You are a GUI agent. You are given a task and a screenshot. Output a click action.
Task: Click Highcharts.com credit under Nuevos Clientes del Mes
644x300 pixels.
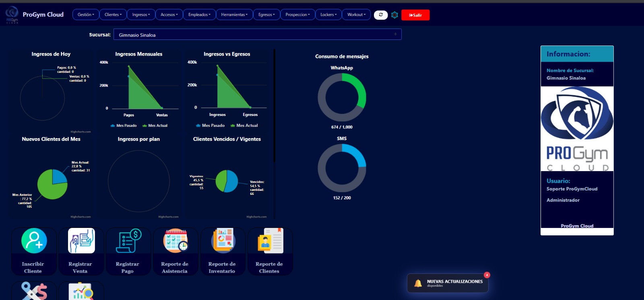tap(80, 217)
